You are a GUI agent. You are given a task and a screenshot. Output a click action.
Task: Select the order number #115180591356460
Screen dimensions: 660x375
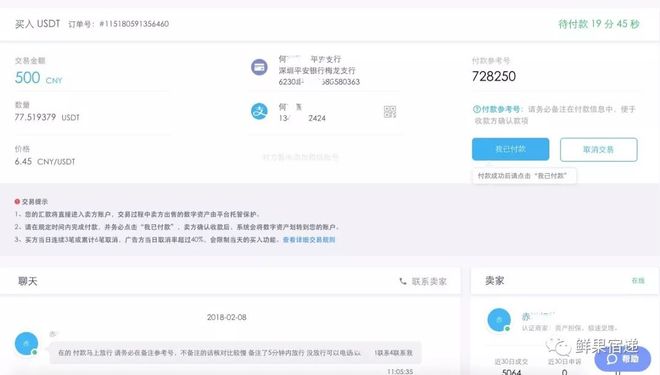(134, 24)
